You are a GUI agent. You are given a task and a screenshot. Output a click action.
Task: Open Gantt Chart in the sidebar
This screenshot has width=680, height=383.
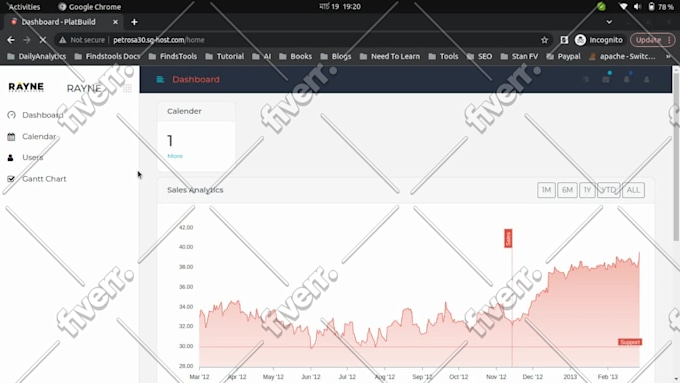(44, 179)
